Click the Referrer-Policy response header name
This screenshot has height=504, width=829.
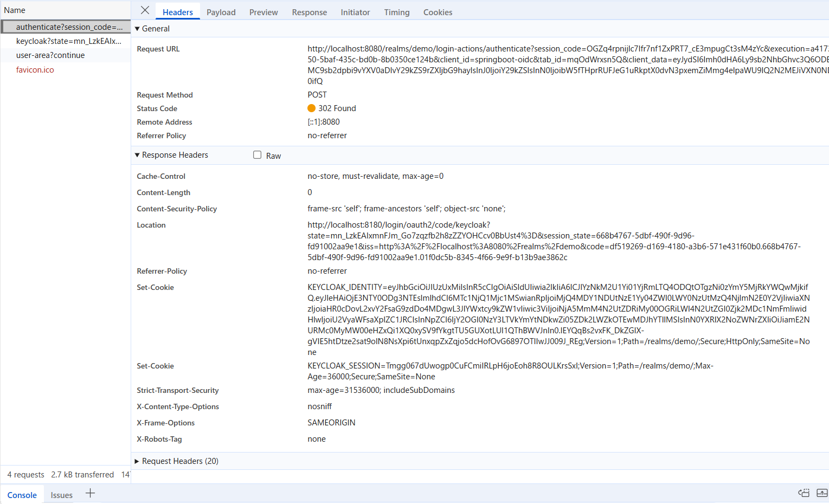pyautogui.click(x=162, y=271)
